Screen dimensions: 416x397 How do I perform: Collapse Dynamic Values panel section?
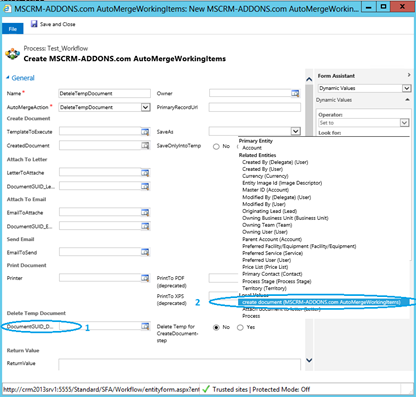407,100
